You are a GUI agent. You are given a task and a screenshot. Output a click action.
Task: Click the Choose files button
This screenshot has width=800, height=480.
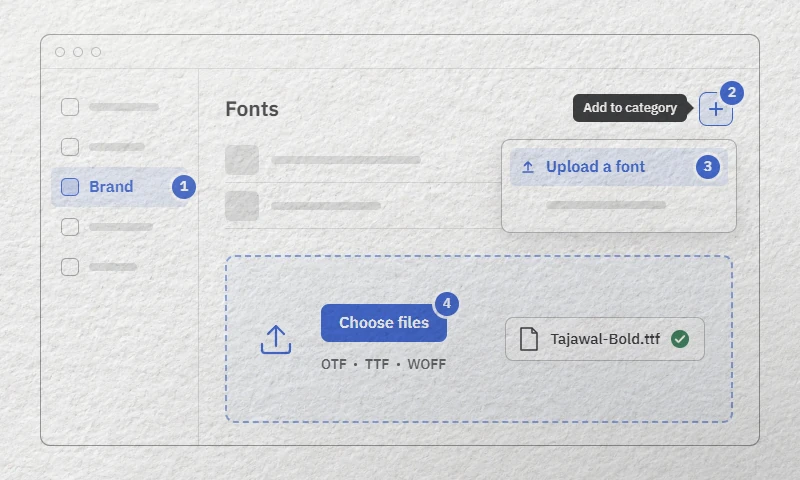[384, 322]
